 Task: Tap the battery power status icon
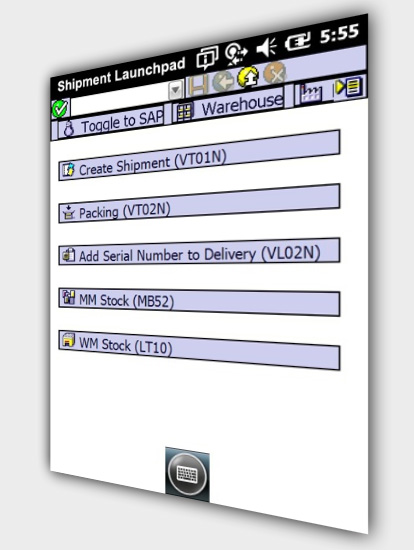tap(298, 41)
